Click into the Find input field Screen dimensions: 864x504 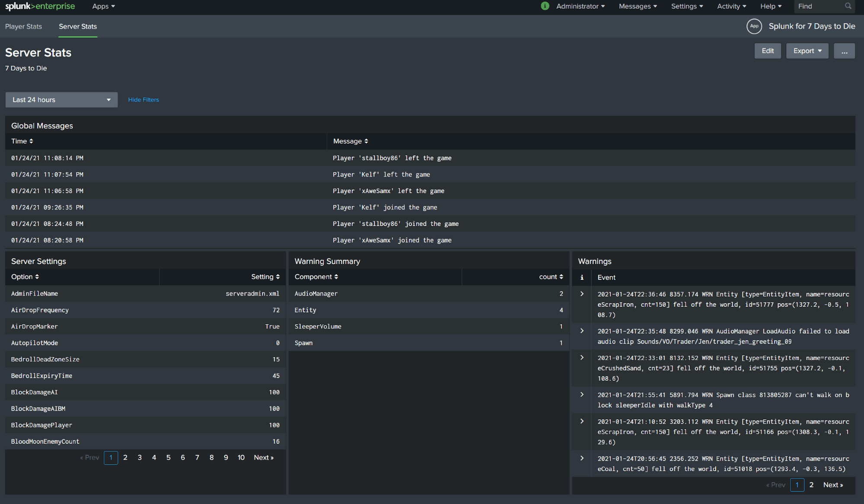pyautogui.click(x=819, y=6)
